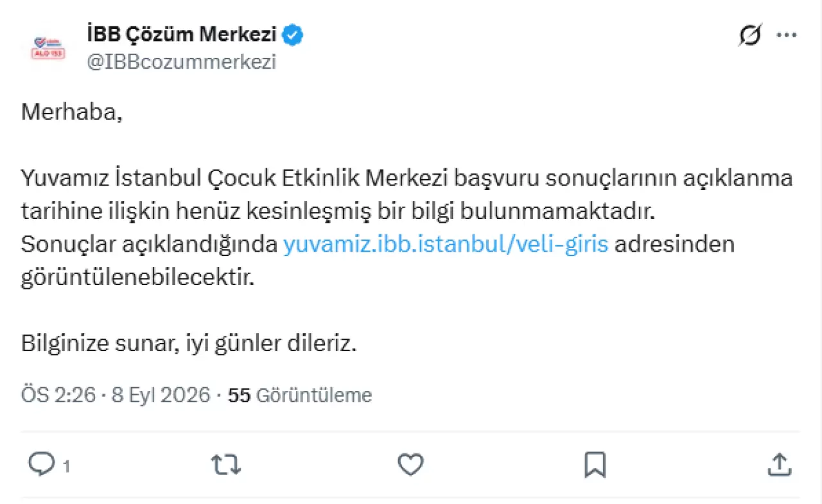Like the tweet with heart icon
Image resolution: width=822 pixels, height=504 pixels.
pyautogui.click(x=410, y=465)
